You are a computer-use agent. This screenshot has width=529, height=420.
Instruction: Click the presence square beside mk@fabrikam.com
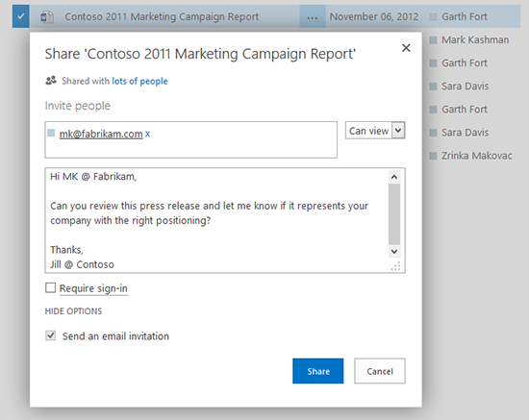click(x=51, y=133)
